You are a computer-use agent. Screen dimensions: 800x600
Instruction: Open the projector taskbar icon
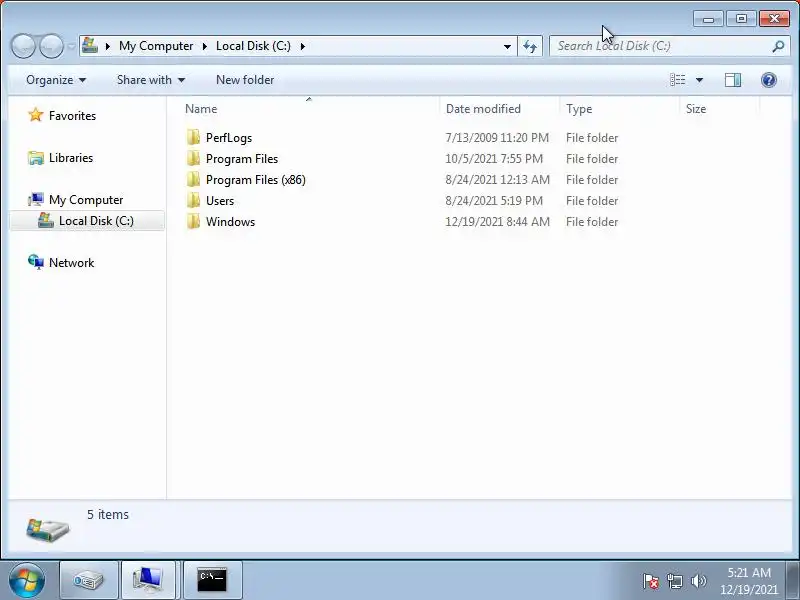point(89,580)
